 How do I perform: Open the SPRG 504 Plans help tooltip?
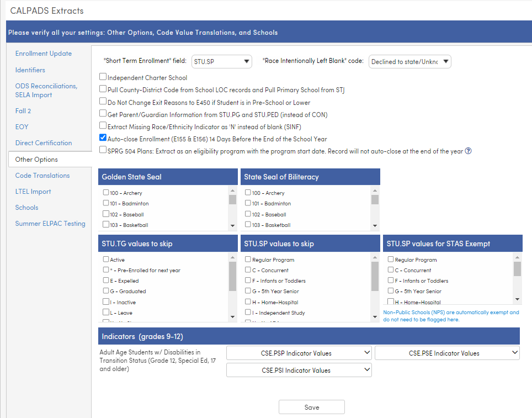click(x=468, y=149)
